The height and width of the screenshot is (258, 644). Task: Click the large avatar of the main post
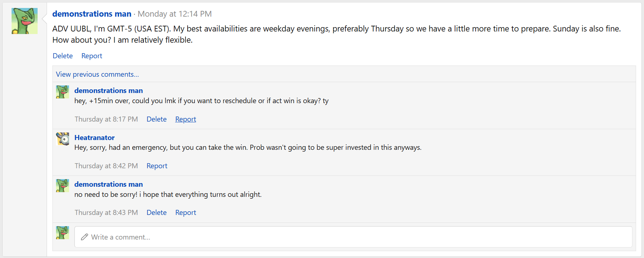pos(25,21)
